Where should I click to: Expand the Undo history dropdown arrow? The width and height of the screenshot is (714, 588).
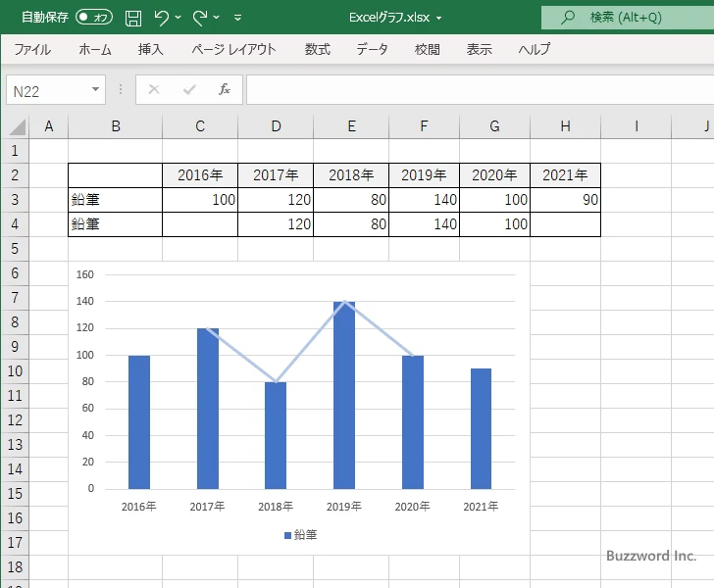(178, 18)
